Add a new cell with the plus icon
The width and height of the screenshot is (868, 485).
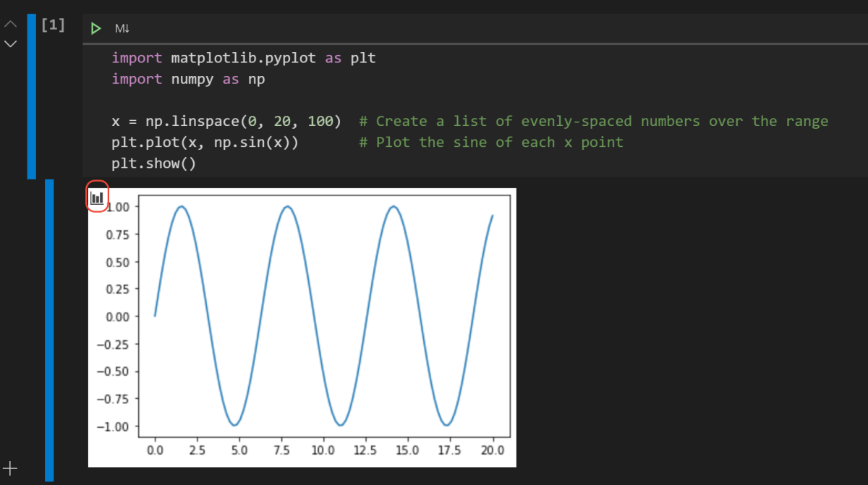pyautogui.click(x=10, y=468)
